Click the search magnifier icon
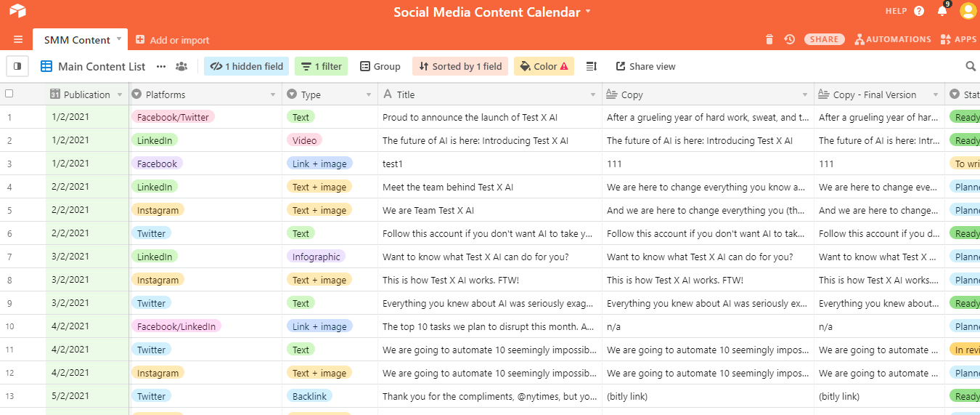 coord(971,66)
